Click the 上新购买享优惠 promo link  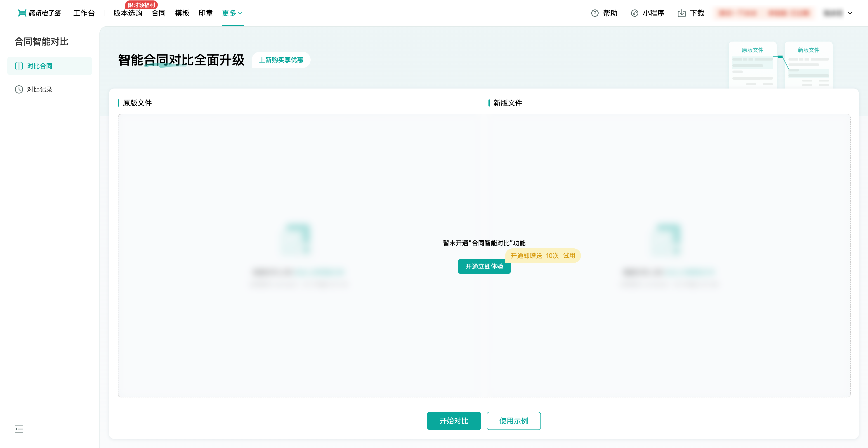(x=281, y=60)
